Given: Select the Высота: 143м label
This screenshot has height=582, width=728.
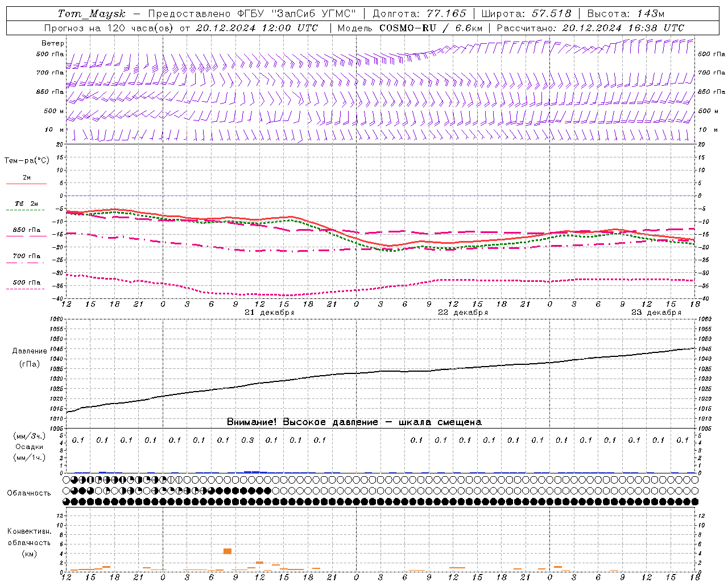Looking at the screenshot, I should [626, 14].
